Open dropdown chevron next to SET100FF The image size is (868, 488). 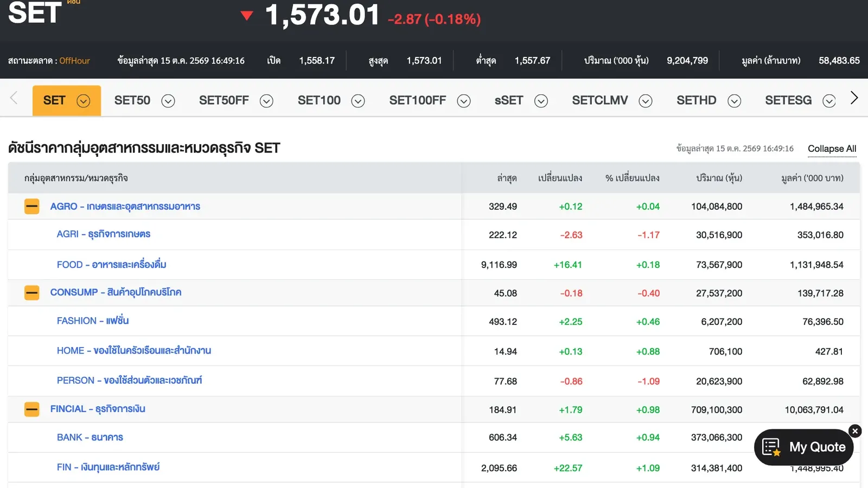[464, 101]
